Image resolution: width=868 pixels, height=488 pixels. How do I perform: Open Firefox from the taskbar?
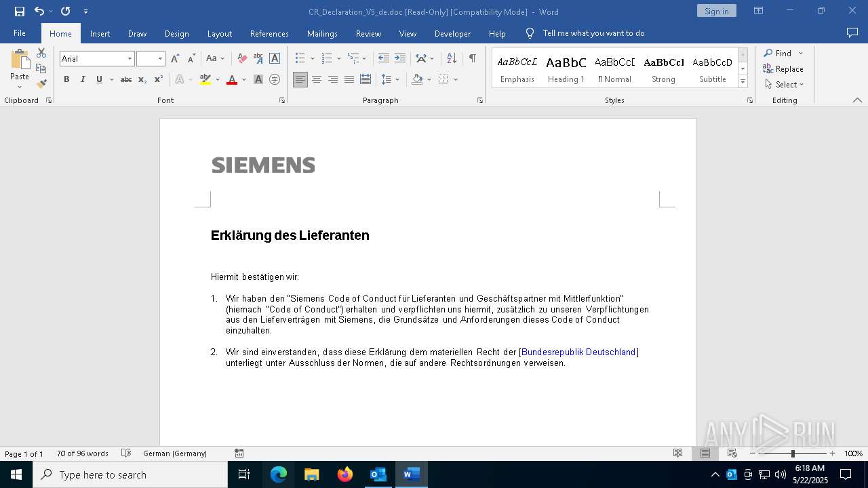pyautogui.click(x=345, y=474)
